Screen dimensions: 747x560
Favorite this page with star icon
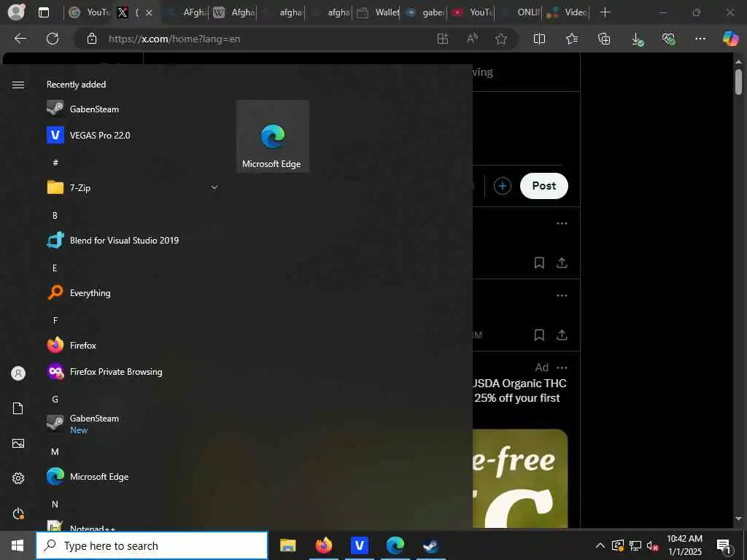click(x=500, y=39)
